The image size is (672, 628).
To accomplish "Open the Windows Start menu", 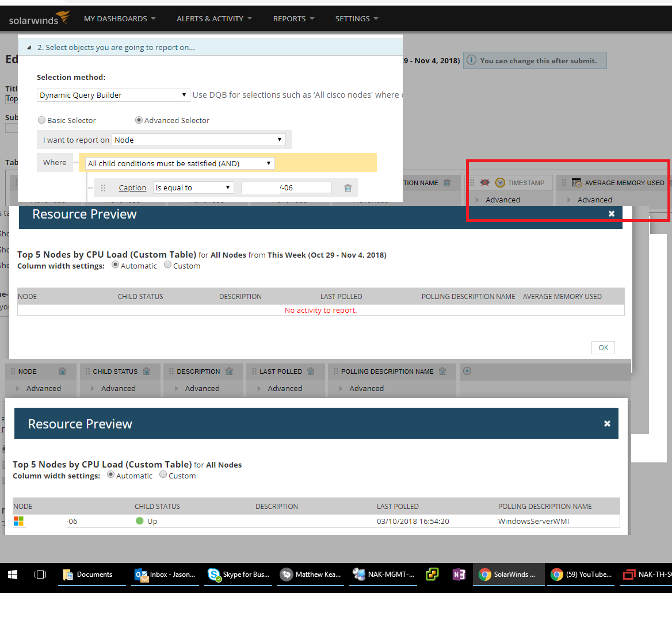I will pos(13,575).
